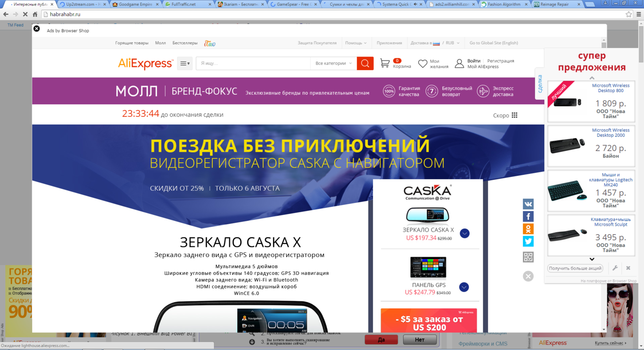Click the 7-day unconditional return icon
This screenshot has height=350, width=644.
[x=432, y=91]
